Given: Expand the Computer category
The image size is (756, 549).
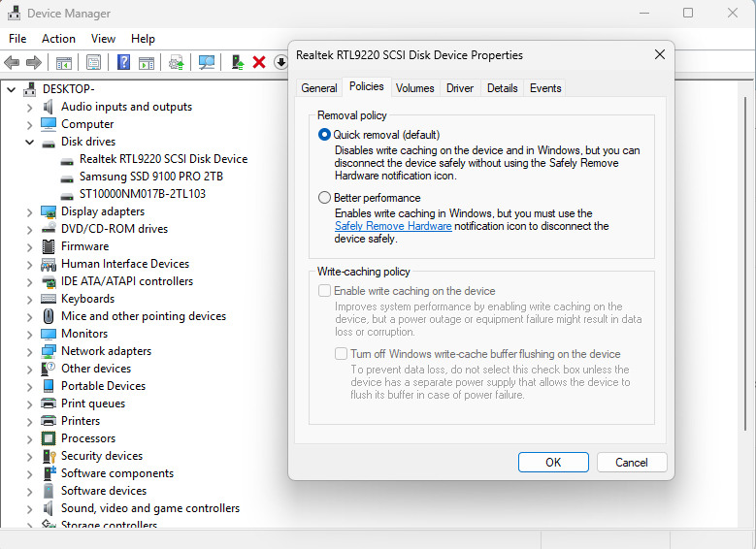Looking at the screenshot, I should [30, 124].
